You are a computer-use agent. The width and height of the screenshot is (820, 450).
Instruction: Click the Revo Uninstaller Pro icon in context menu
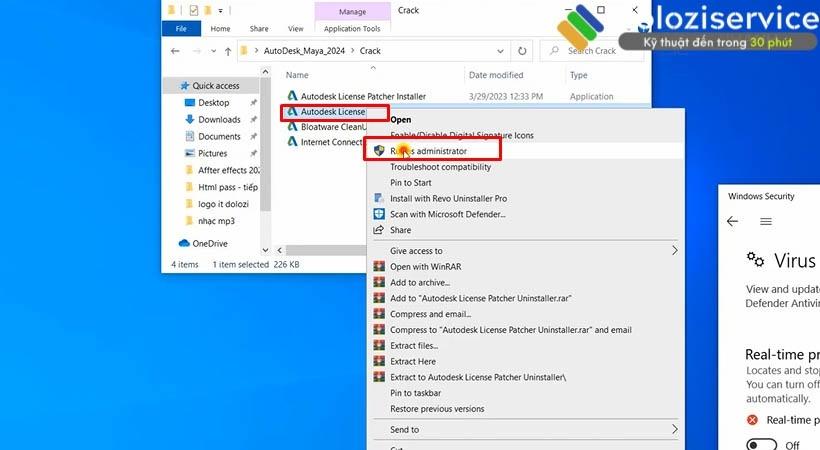click(x=379, y=198)
